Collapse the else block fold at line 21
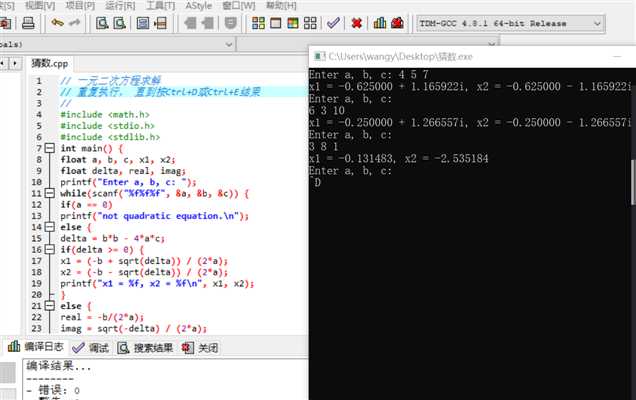This screenshot has width=636, height=400. tap(49, 305)
